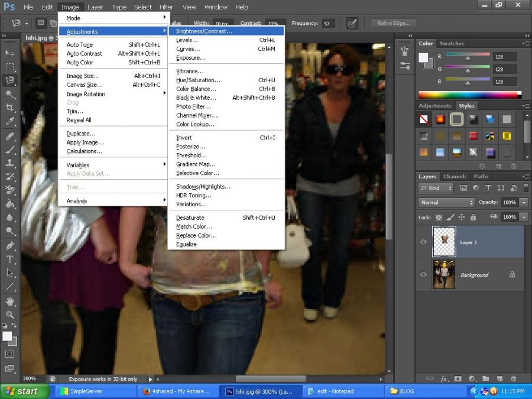Toggle lock all padlock icon
This screenshot has width=532, height=399.
(473, 217)
